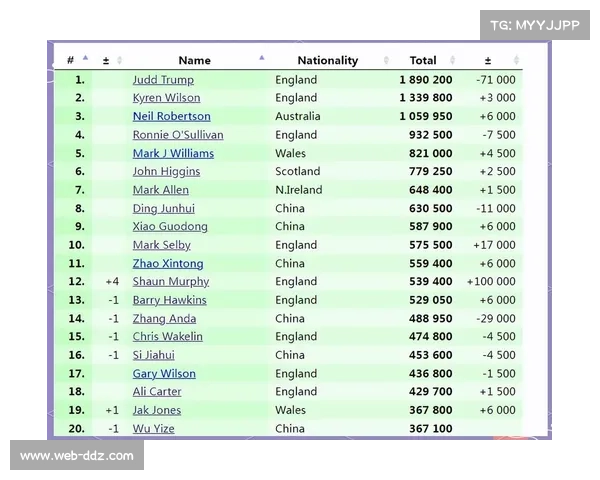Viewport: 600px width, 480px height.
Task: Click sort arrows beside Name header
Action: coord(262,60)
